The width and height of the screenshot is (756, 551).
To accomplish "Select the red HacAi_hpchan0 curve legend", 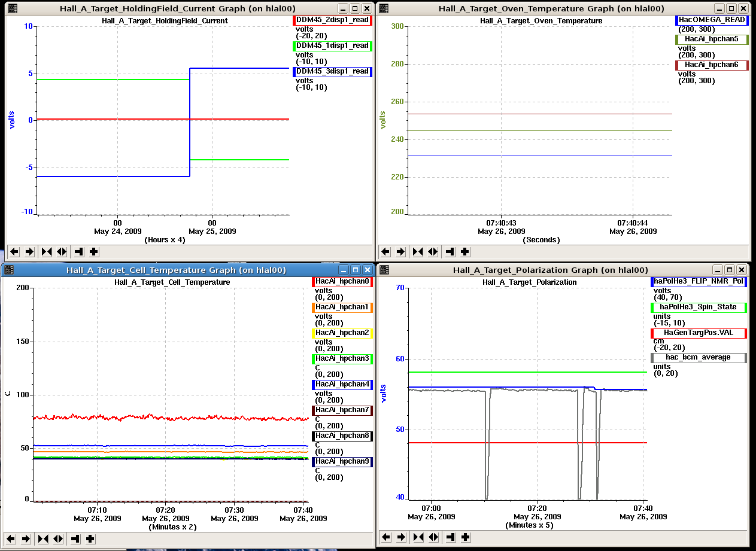I will click(343, 282).
